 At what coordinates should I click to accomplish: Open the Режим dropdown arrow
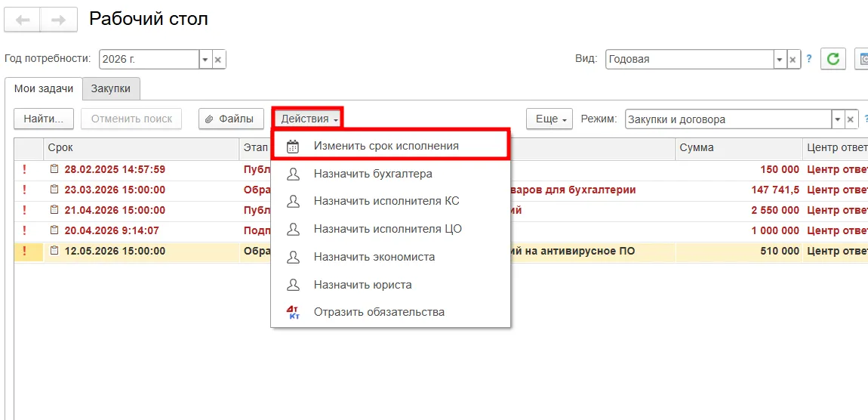[839, 119]
